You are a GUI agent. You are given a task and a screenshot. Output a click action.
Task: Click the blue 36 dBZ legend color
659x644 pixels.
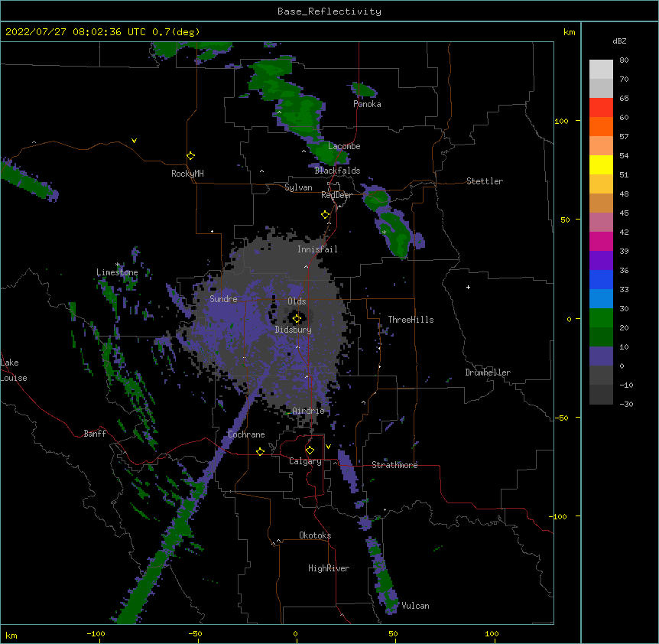coord(601,279)
